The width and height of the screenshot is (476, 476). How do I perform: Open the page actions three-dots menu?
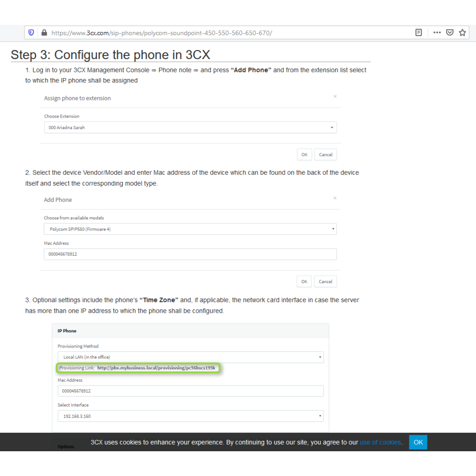pos(437,33)
